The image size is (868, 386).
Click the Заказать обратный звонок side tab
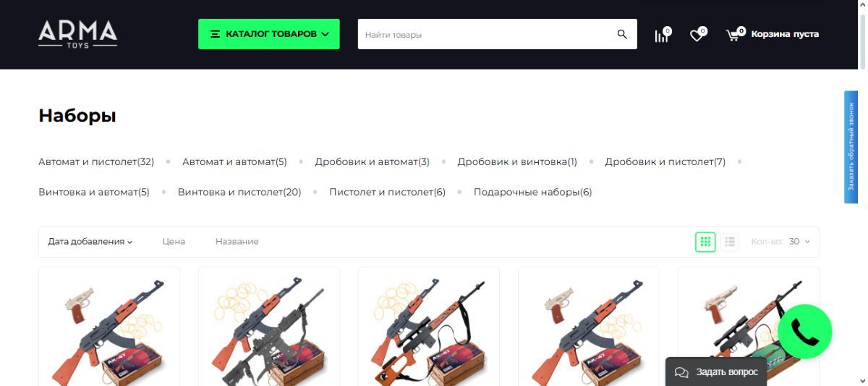pos(851,147)
